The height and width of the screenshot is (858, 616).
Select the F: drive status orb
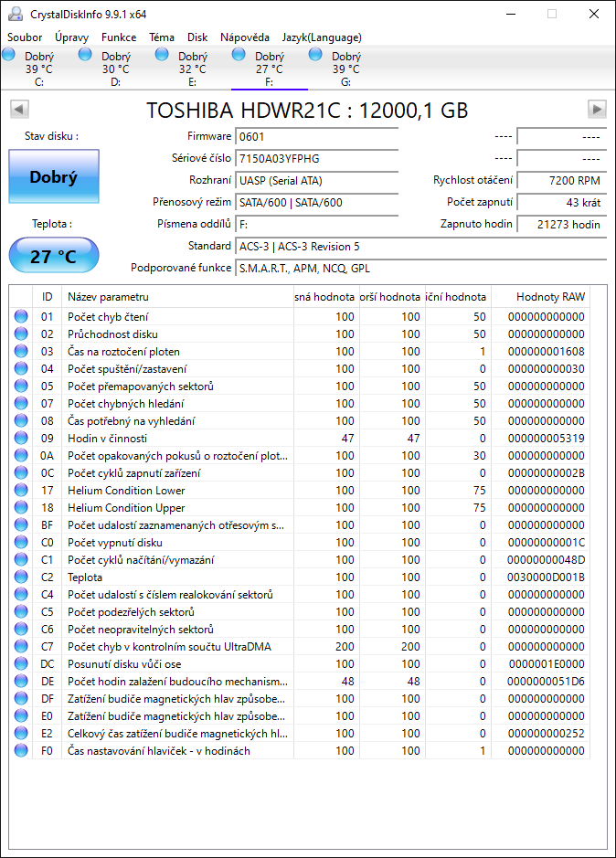(x=239, y=54)
